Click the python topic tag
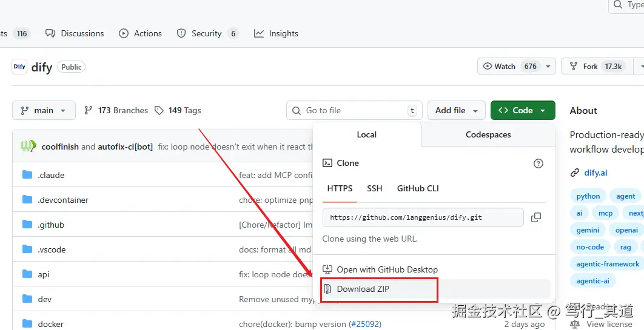Viewport: 644px width, 330px height. (x=588, y=196)
